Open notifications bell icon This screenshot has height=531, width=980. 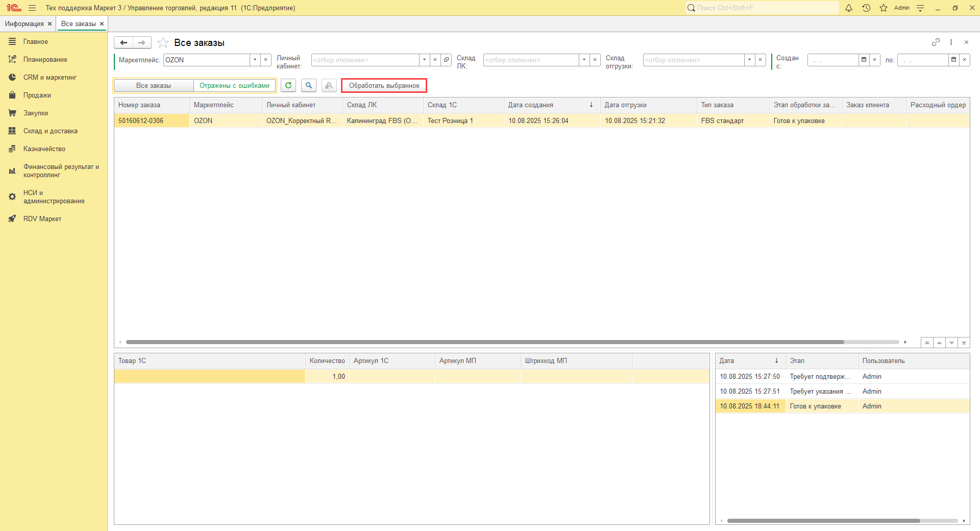(x=849, y=8)
